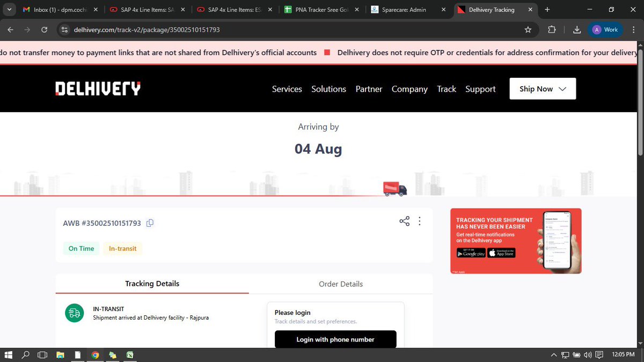Image resolution: width=644 pixels, height=362 pixels.
Task: Show hidden system tray icons
Action: pos(554,354)
